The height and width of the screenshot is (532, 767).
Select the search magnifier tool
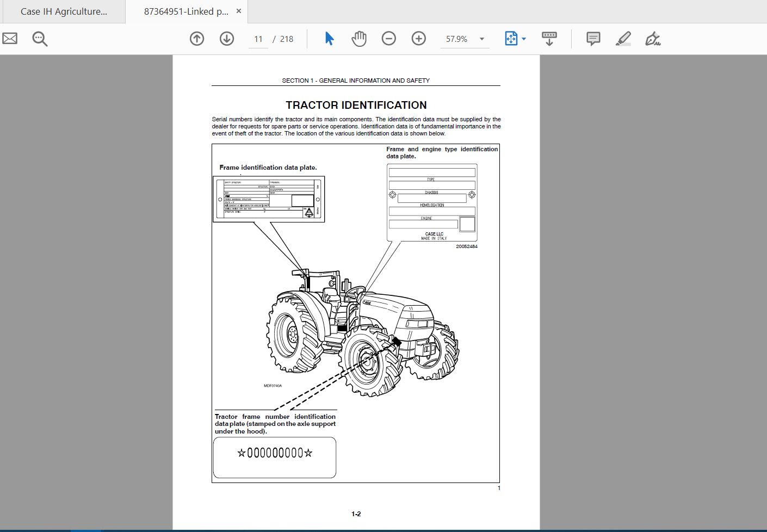coord(39,39)
